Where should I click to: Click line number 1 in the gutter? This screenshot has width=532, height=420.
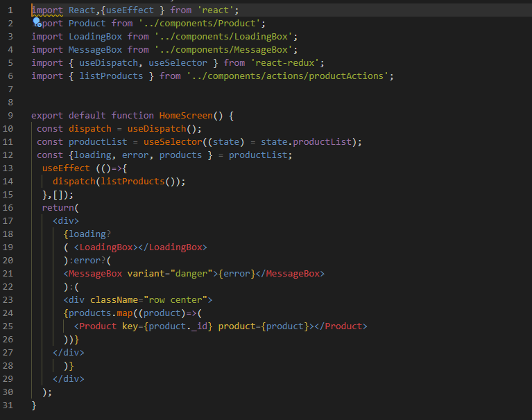coord(10,10)
